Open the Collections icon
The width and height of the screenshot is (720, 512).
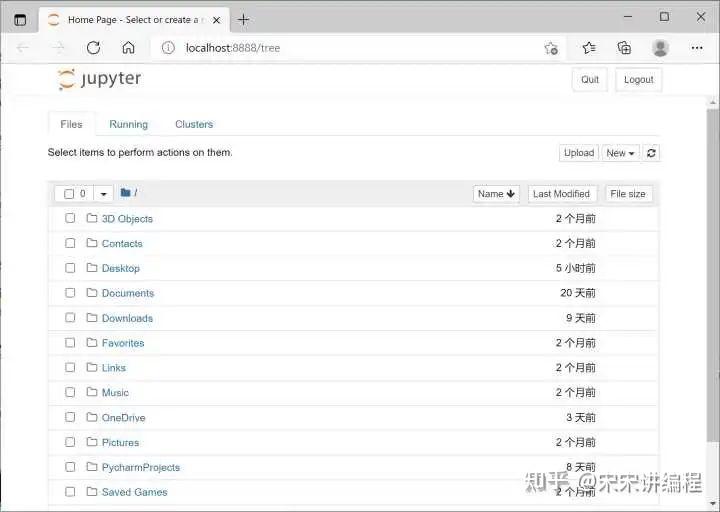click(x=624, y=48)
